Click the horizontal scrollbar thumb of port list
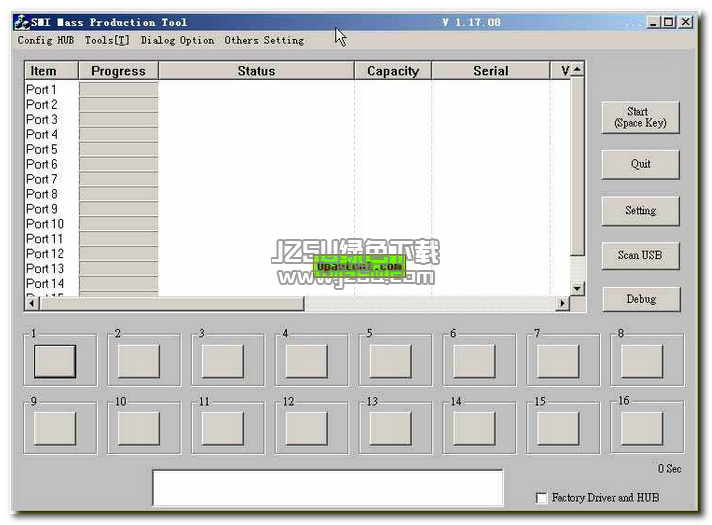The width and height of the screenshot is (712, 525). click(172, 303)
